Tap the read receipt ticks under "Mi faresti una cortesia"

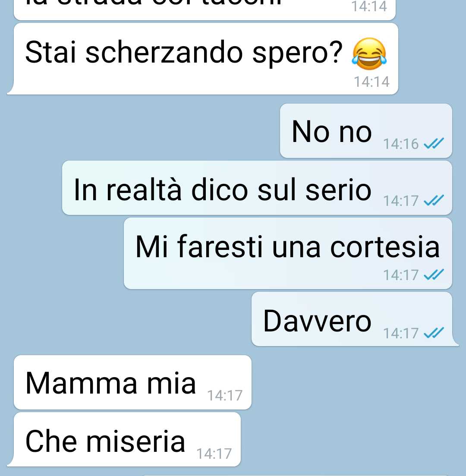coord(434,275)
